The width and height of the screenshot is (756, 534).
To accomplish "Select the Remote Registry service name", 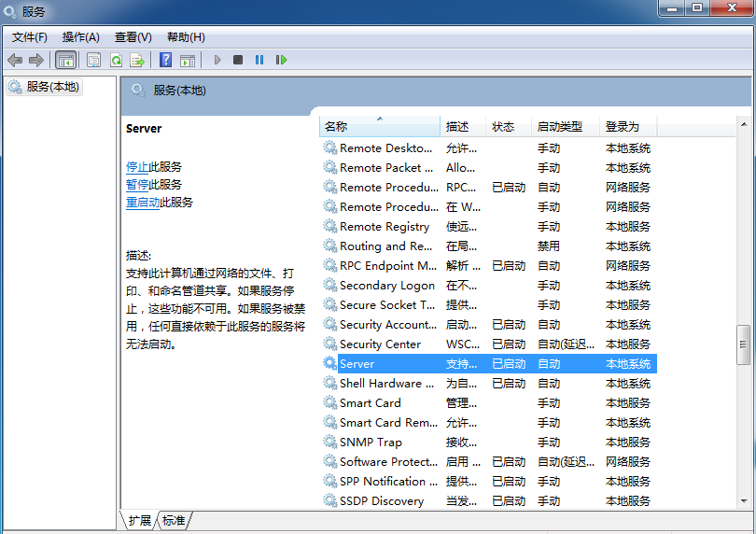I will 385,226.
